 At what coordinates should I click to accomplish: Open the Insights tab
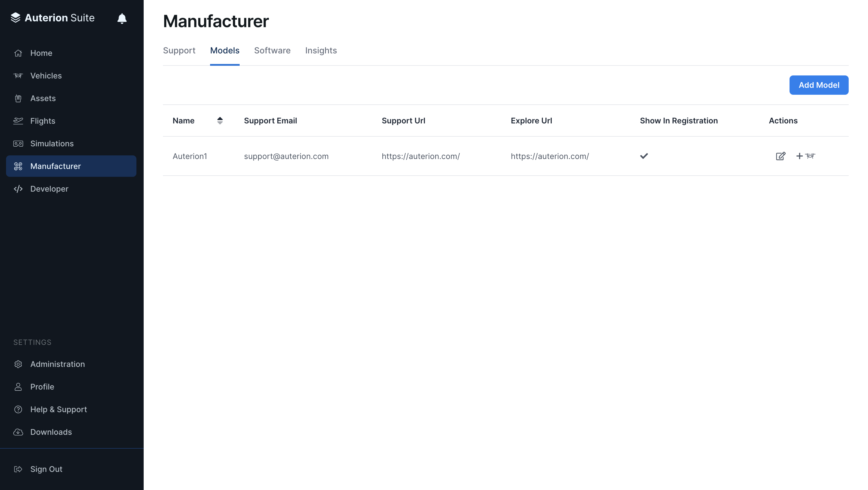321,50
